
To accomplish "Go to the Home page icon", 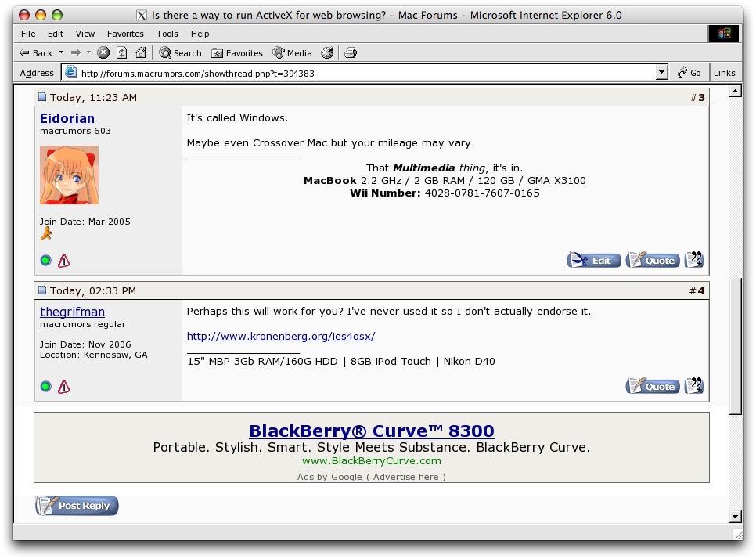I will point(141,52).
